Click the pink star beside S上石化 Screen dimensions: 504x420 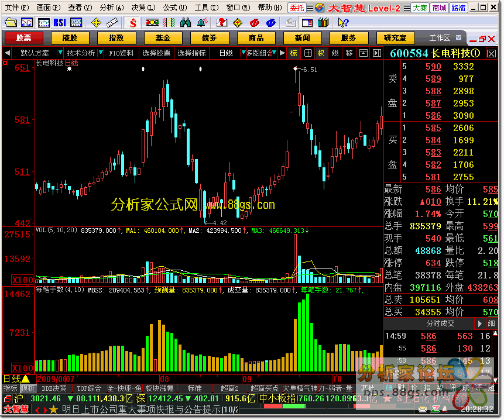(387, 399)
